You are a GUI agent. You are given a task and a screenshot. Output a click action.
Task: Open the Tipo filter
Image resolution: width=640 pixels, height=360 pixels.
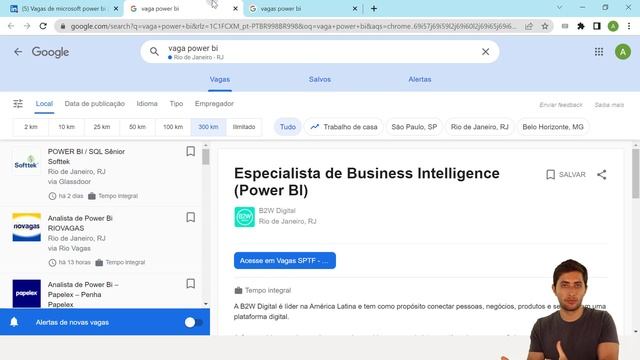[x=176, y=104]
